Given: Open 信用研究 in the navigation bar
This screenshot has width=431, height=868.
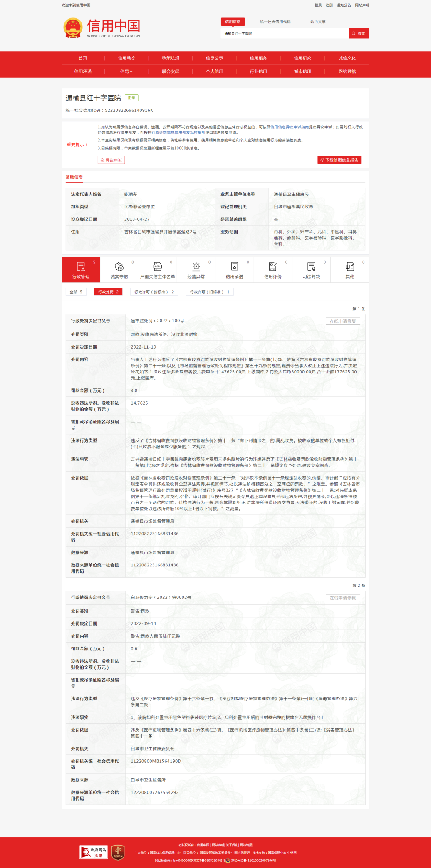Looking at the screenshot, I should tap(302, 58).
